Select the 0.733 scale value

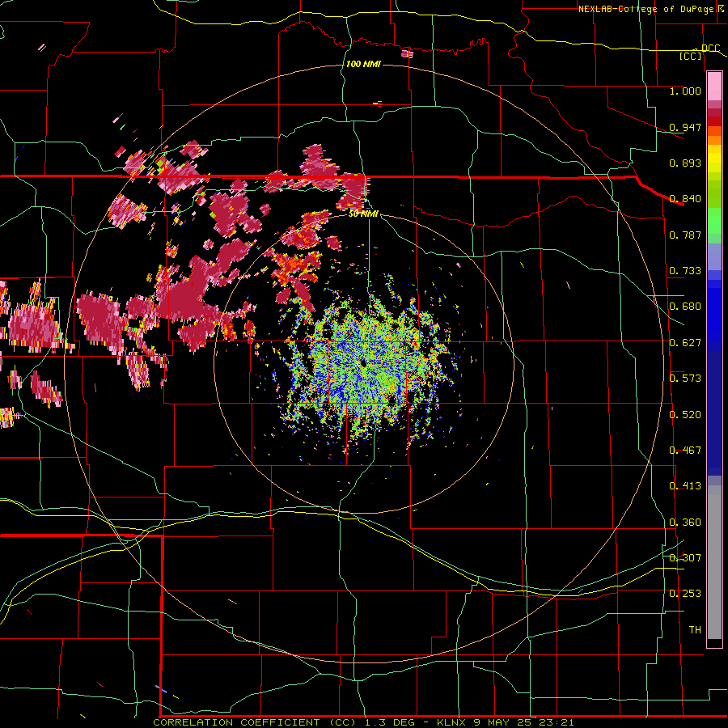(x=685, y=271)
